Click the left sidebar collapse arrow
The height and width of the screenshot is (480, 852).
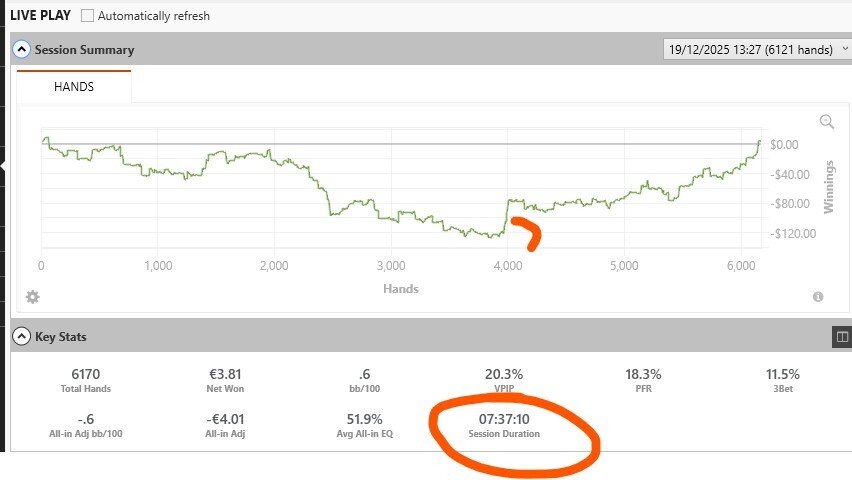[x=3, y=167]
